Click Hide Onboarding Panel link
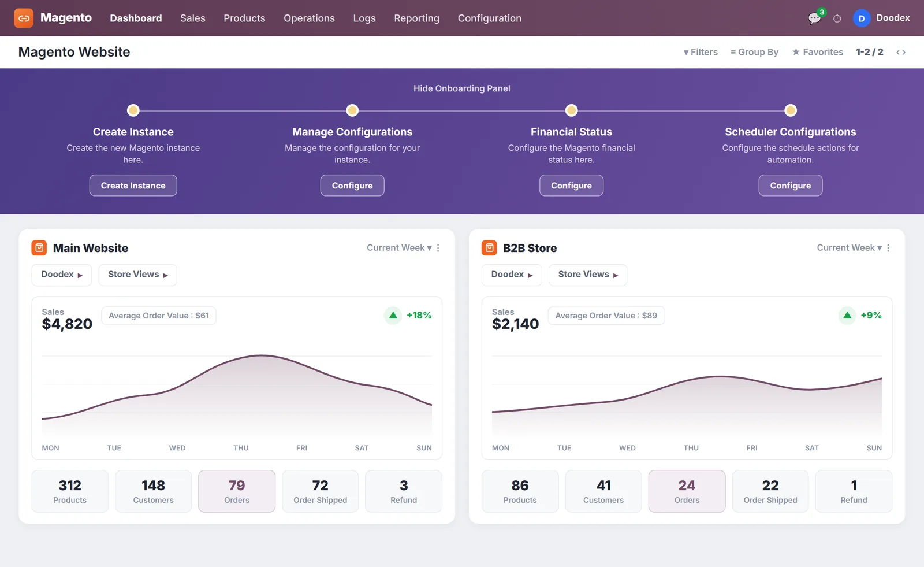Viewport: 924px width, 567px height. (462, 88)
